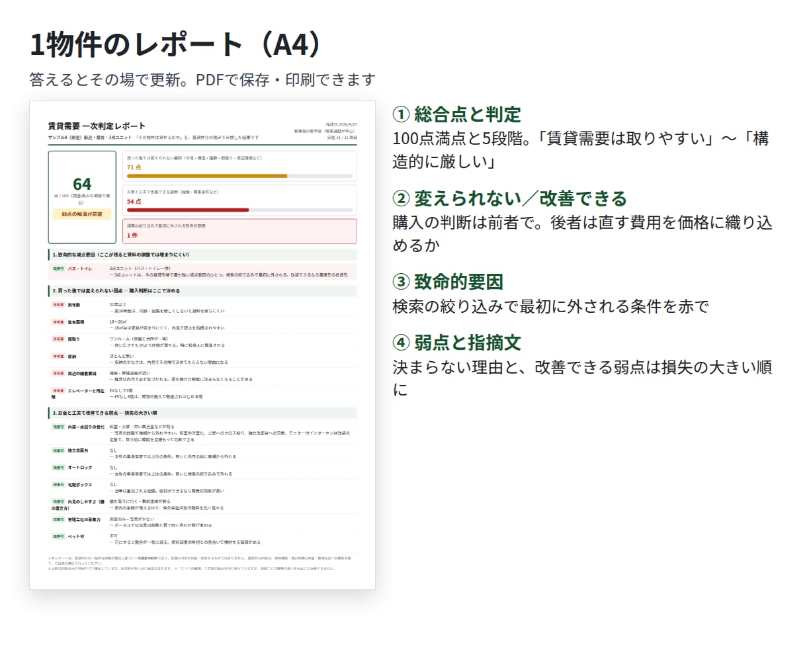807x672 pixels.
Task: Click the value 3点ユニット（バス・トイレ一体）
Action: pyautogui.click(x=140, y=269)
